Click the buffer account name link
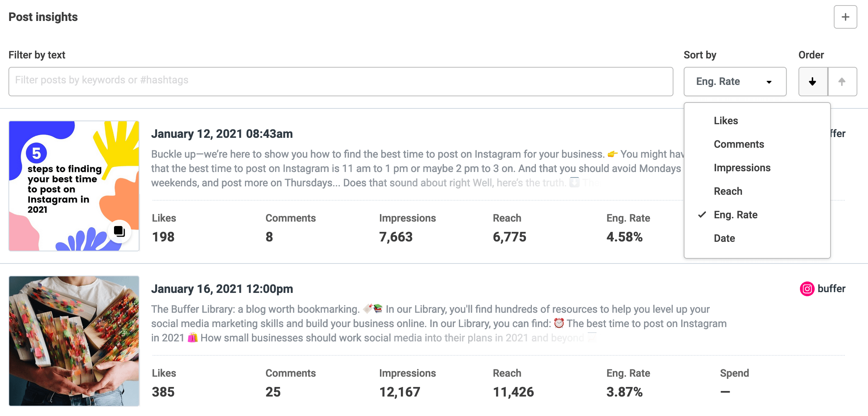Screen dimensions: 868x416 tap(831, 289)
